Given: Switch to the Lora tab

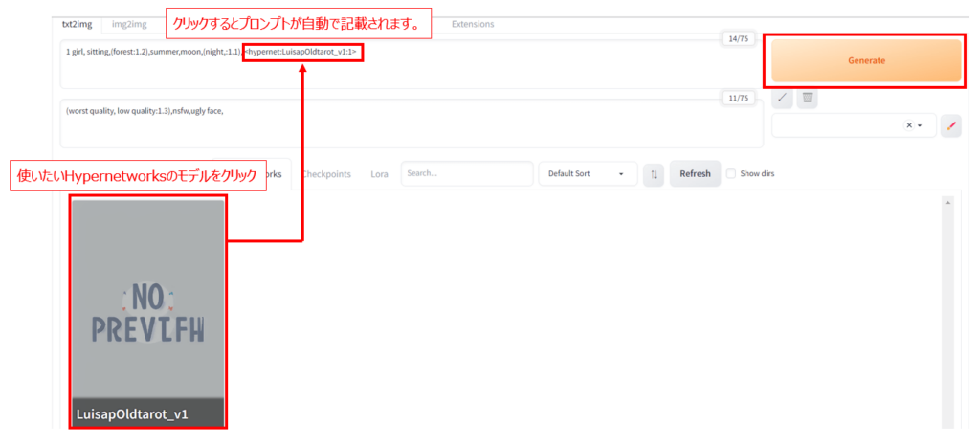Looking at the screenshot, I should pos(379,174).
